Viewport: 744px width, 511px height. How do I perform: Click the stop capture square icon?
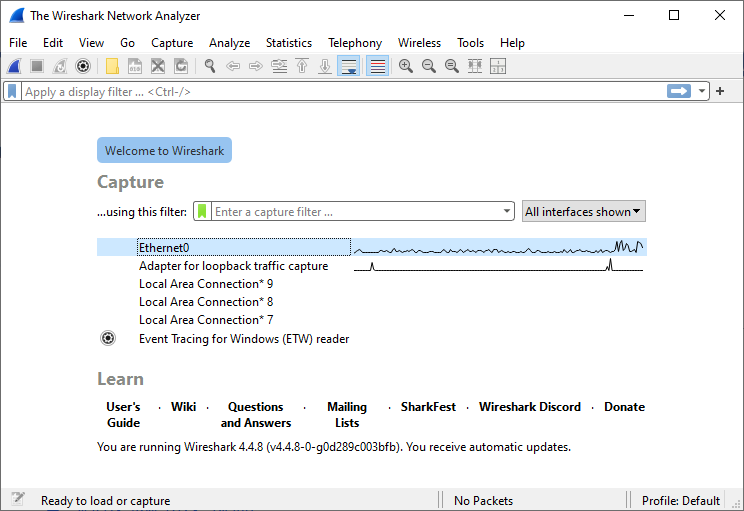point(37,66)
